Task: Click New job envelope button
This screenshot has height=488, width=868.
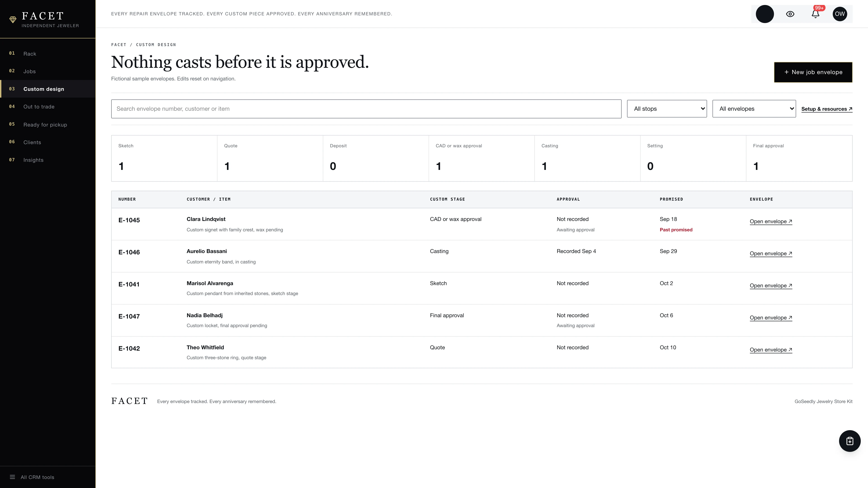Action: coord(813,72)
